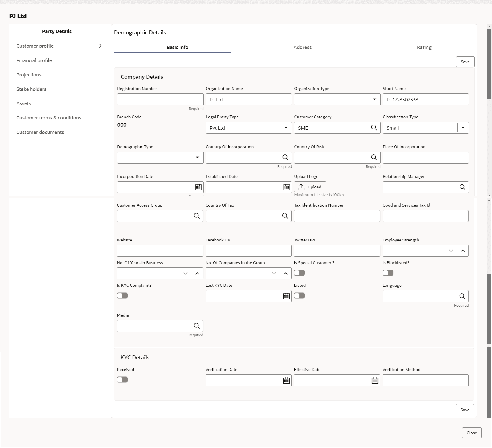Viewport: 492px width, 448px height.
Task: Click the Country Of Risk search icon
Action: click(374, 157)
